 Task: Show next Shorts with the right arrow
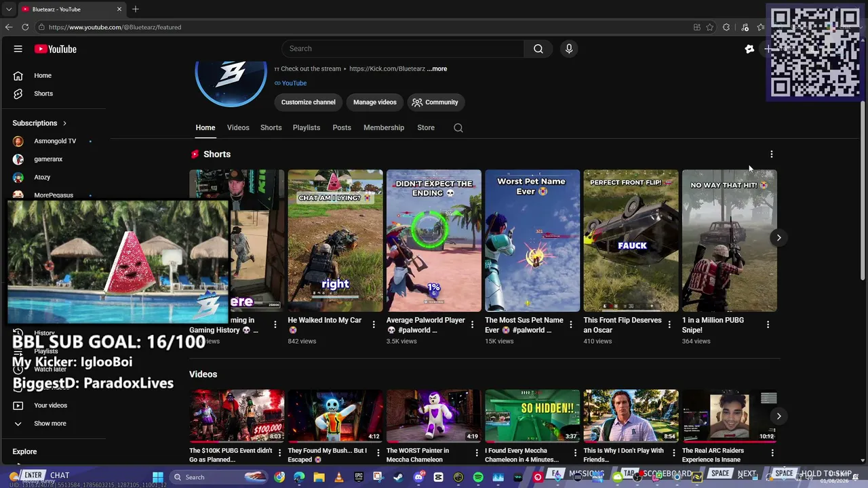coord(778,237)
